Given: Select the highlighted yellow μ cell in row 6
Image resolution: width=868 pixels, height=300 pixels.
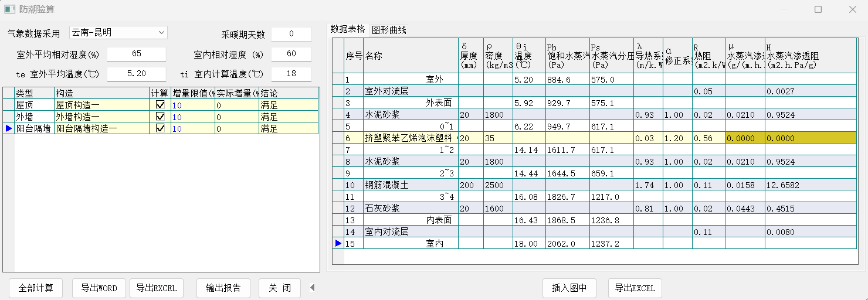Looking at the screenshot, I should (745, 138).
